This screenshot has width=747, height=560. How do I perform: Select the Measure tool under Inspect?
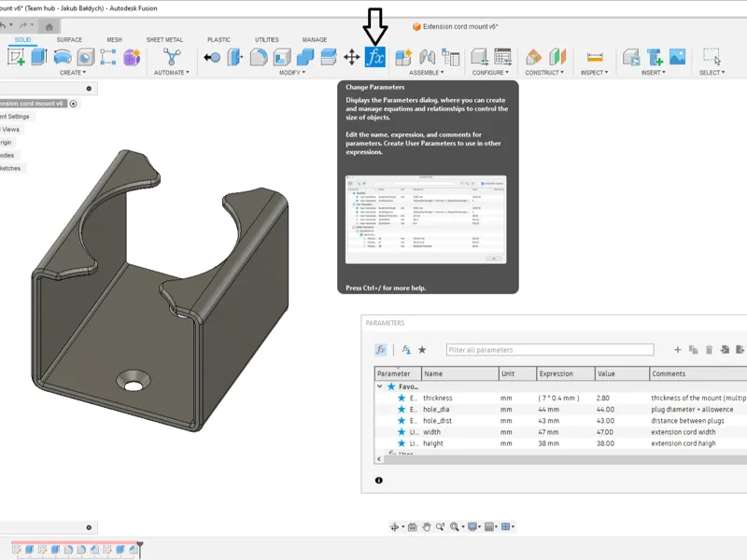[x=595, y=57]
